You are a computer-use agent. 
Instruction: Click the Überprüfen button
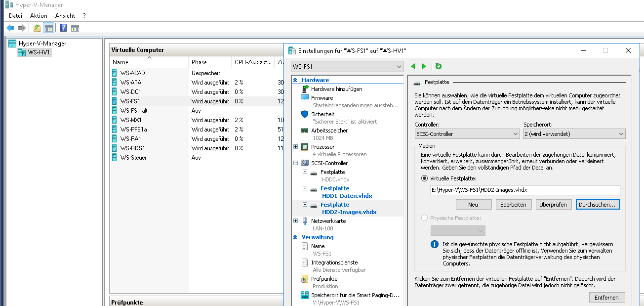coord(554,205)
